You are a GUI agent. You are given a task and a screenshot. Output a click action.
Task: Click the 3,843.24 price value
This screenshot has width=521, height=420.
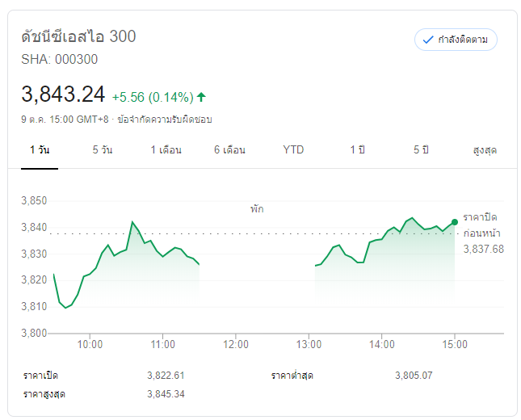pos(63,94)
